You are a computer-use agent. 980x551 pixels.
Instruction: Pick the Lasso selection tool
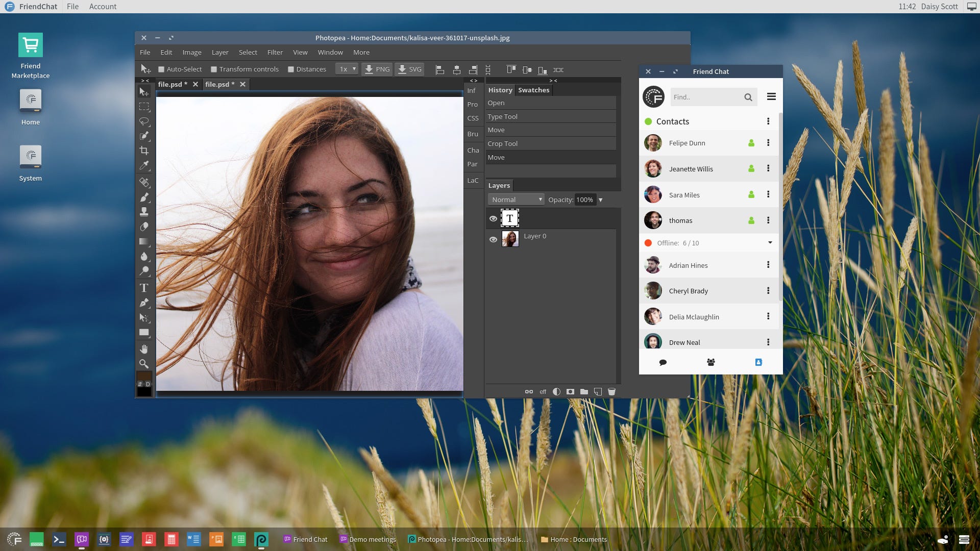(144, 121)
